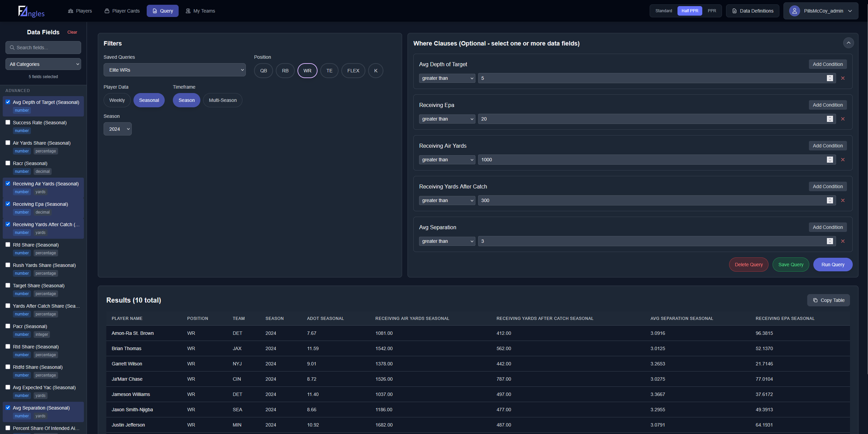Remove the Receiving Epa condition
868x434 pixels.
tap(843, 119)
